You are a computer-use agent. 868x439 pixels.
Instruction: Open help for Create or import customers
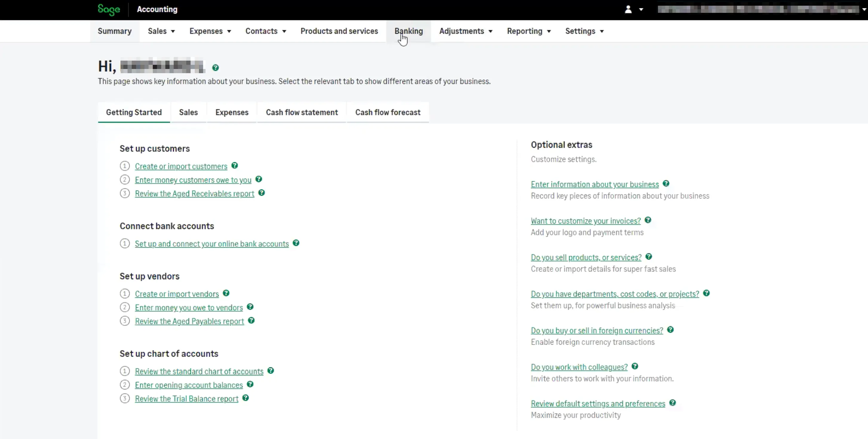coord(235,165)
